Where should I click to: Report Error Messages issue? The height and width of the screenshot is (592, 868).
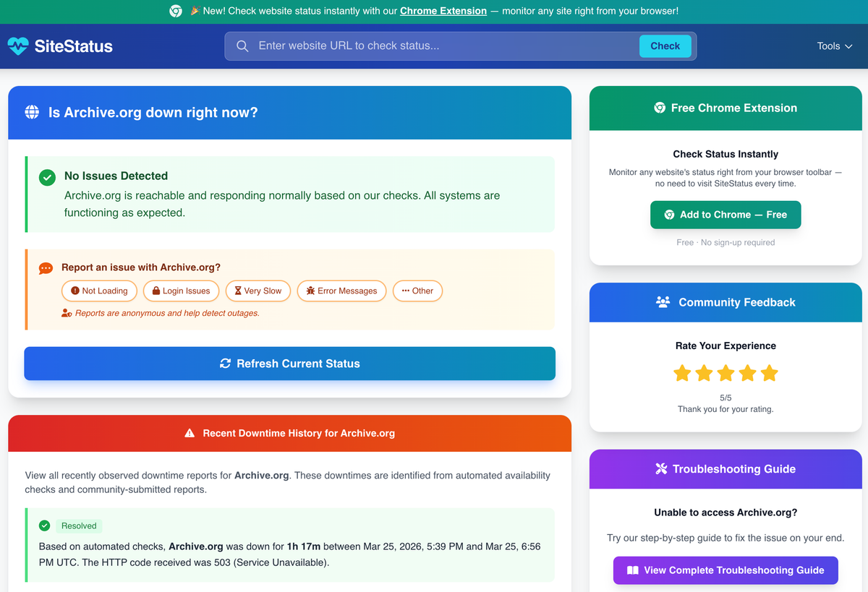341,291
